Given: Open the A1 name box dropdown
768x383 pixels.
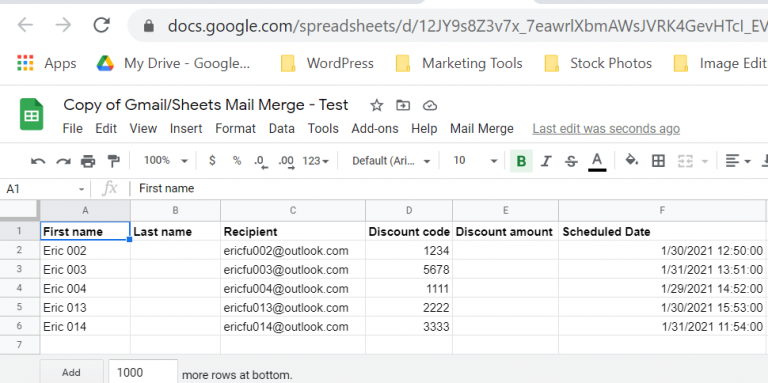Looking at the screenshot, I should click(81, 189).
